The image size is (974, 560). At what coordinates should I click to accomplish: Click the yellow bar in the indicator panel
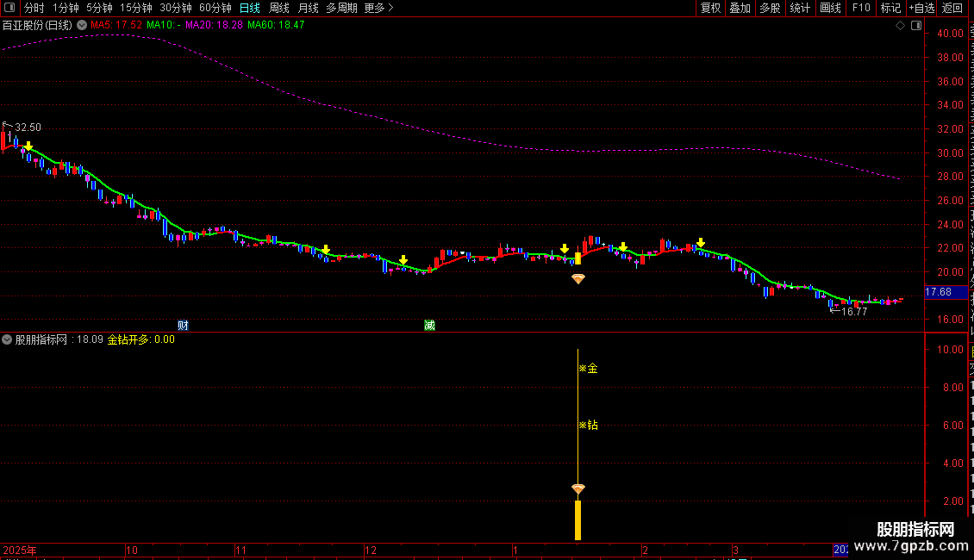[x=578, y=520]
